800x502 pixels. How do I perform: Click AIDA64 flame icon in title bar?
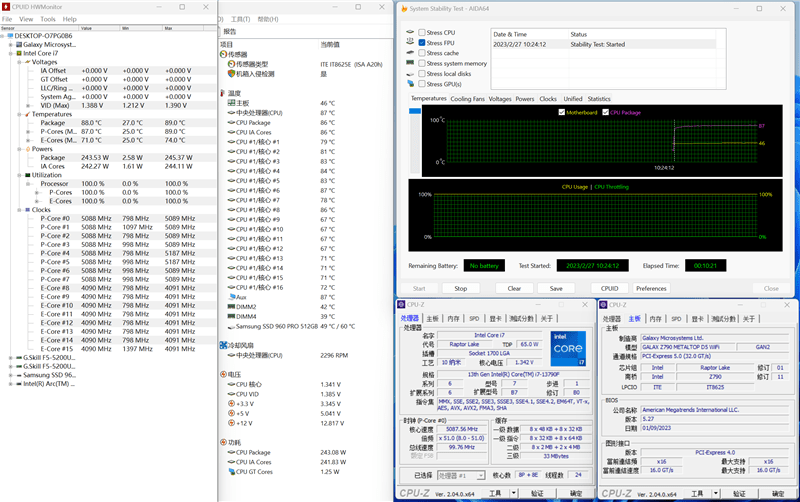click(404, 9)
